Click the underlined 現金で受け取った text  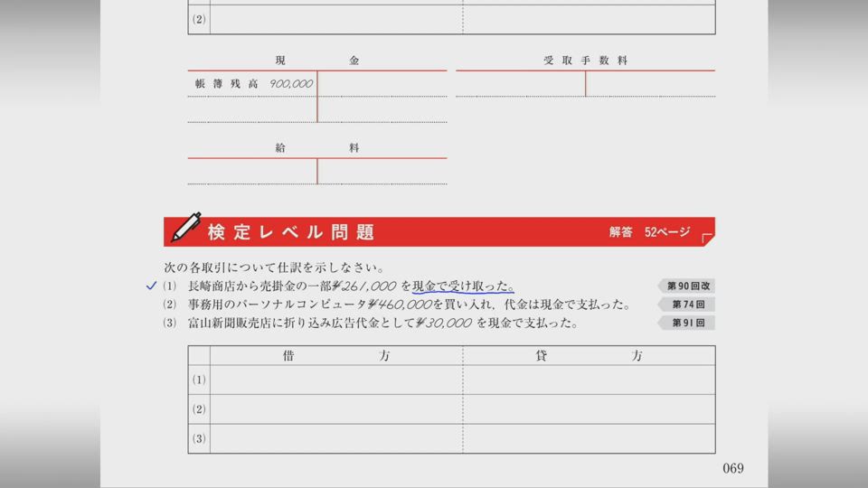click(462, 286)
